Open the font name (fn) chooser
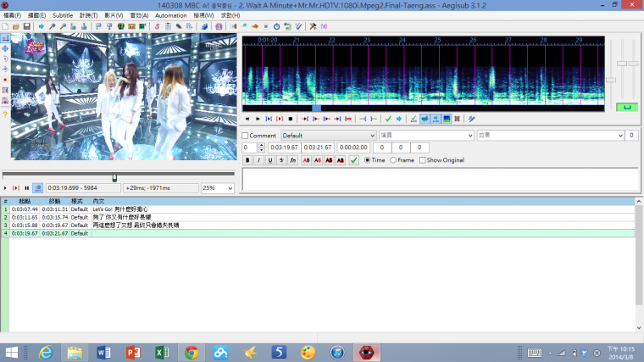The height and width of the screenshot is (362, 644). click(x=293, y=160)
